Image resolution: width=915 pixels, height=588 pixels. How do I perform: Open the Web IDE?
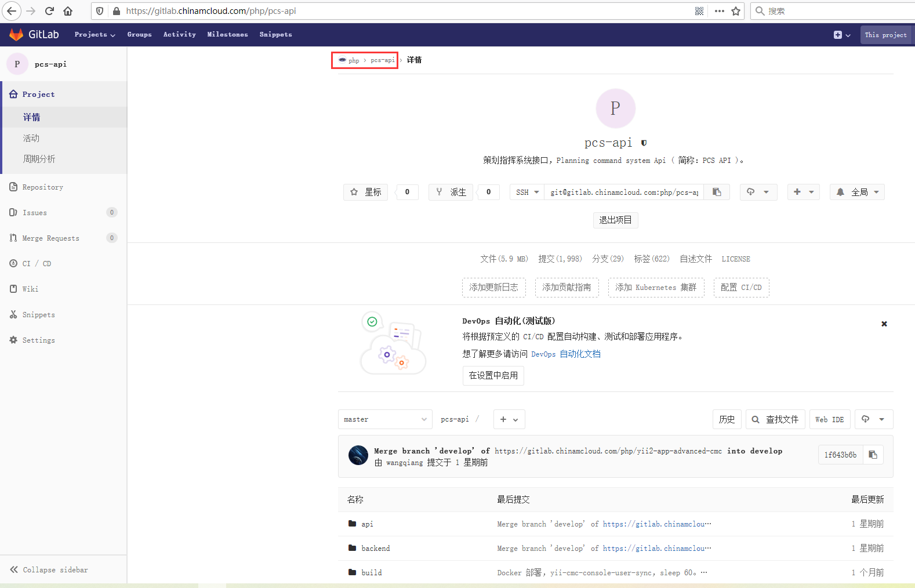[829, 419]
